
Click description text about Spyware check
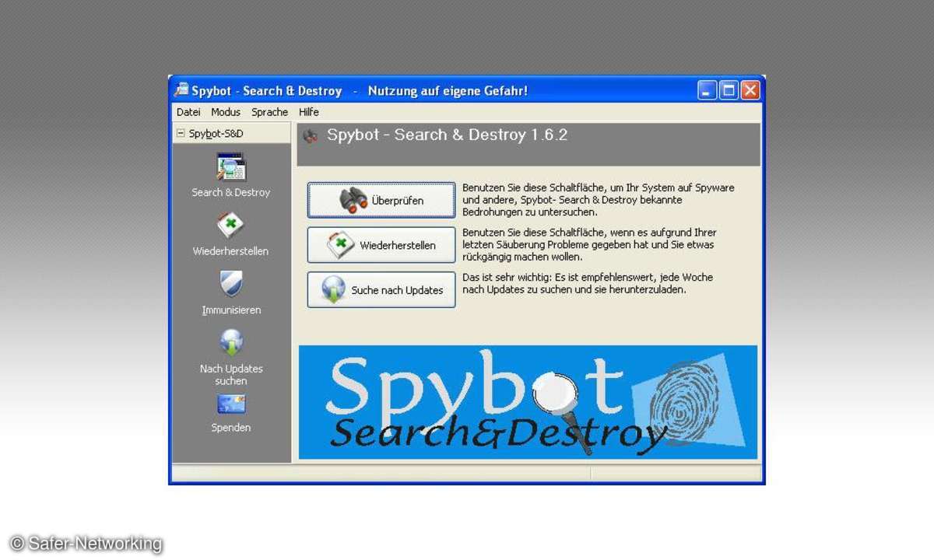pos(599,200)
